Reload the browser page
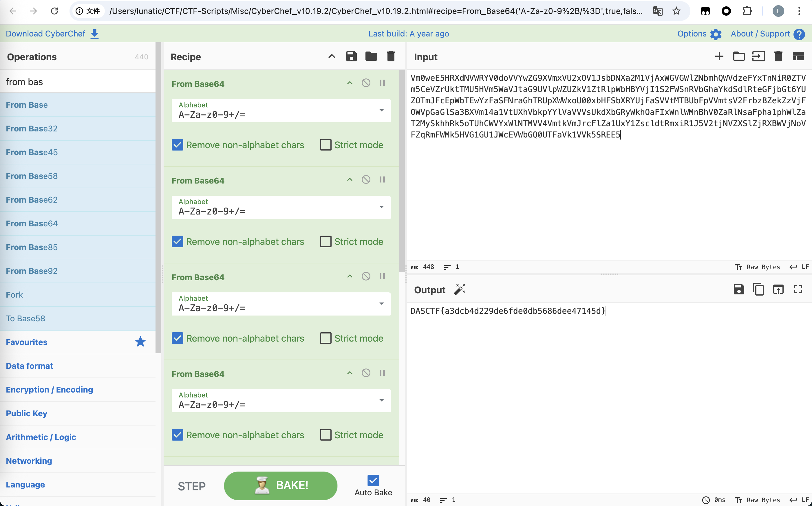This screenshot has width=812, height=506. pyautogui.click(x=54, y=11)
